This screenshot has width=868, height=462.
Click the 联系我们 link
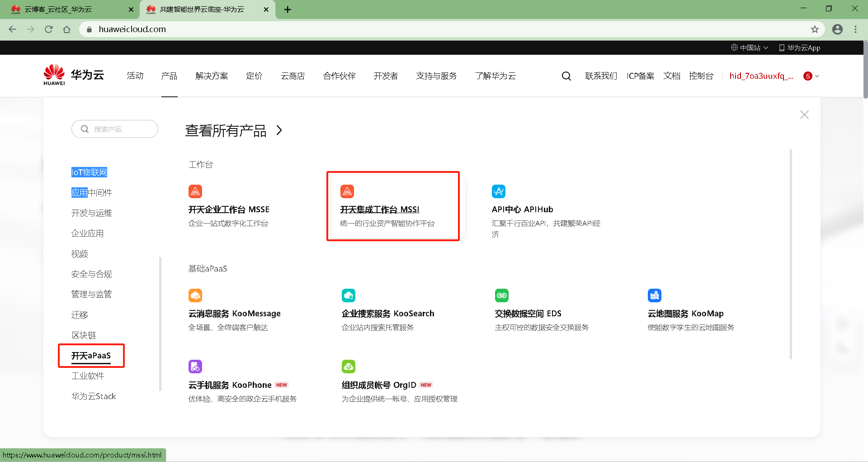[x=601, y=76]
